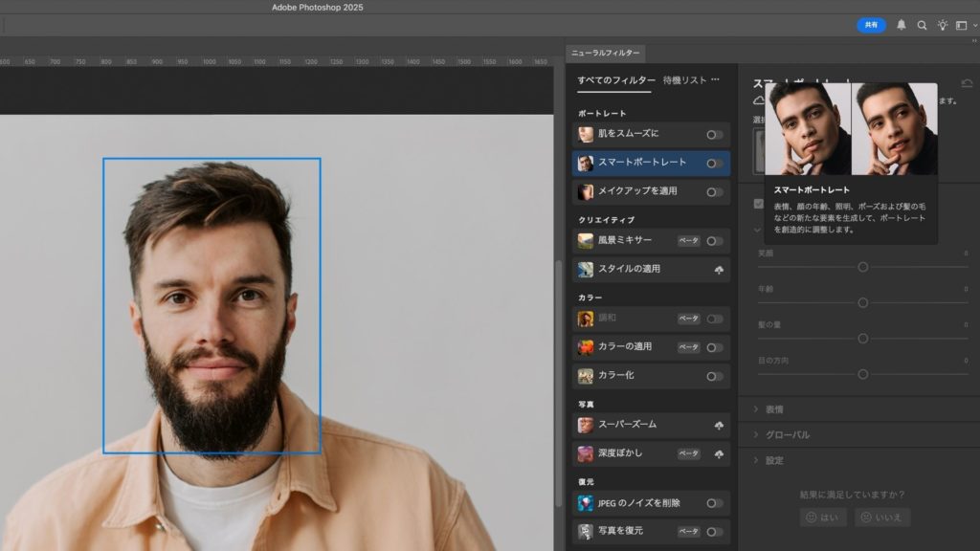Screen dimensions: 980x551
Task: Download the スタイルの適用 filter via cloud icon
Action: point(719,271)
